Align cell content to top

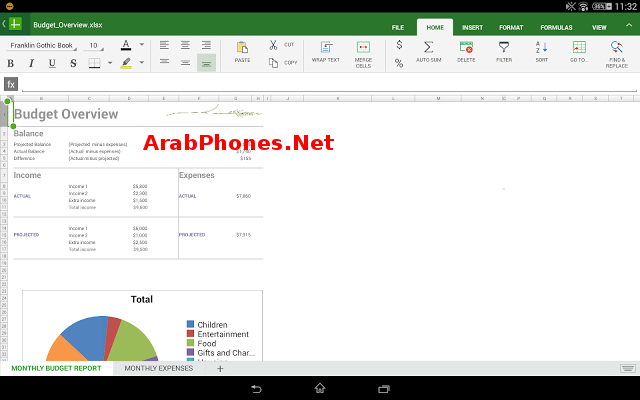coord(164,62)
